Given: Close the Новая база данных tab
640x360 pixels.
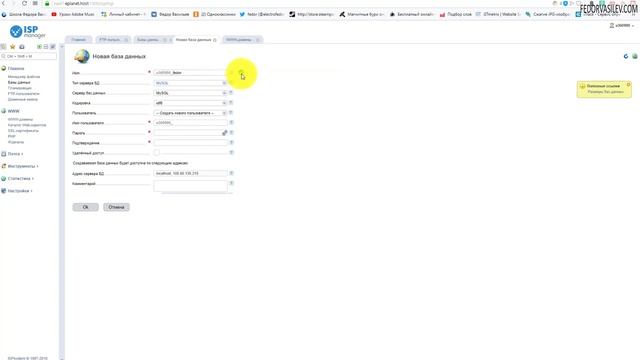Looking at the screenshot, I should point(215,40).
